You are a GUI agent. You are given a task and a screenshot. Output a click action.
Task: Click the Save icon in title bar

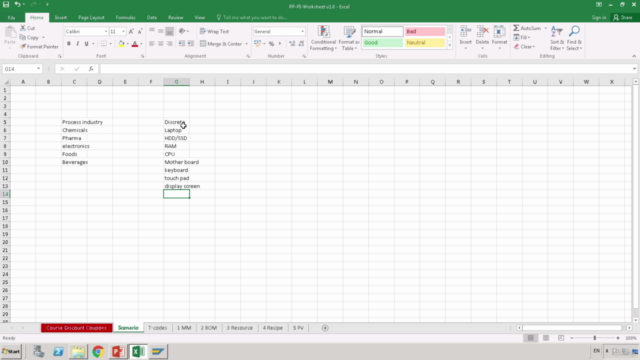[x=6, y=4]
